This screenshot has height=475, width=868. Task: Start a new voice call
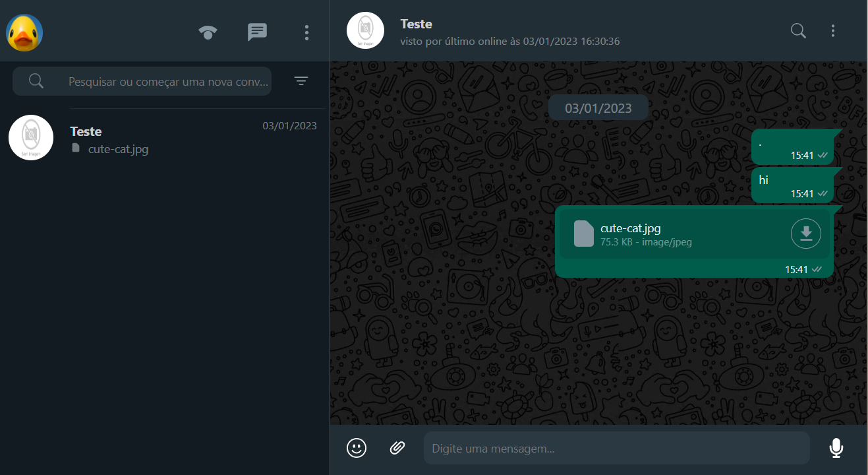pyautogui.click(x=208, y=30)
